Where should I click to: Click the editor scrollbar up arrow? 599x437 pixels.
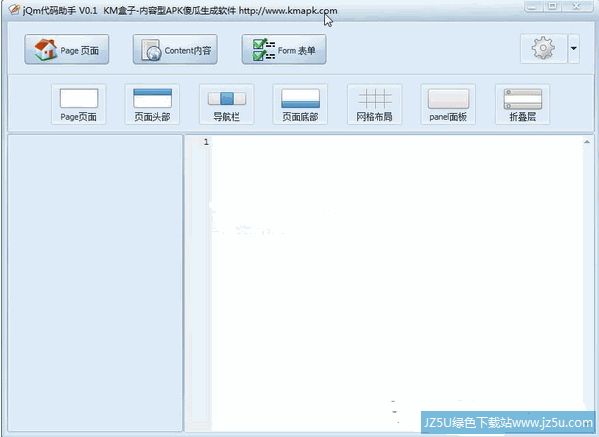point(587,142)
